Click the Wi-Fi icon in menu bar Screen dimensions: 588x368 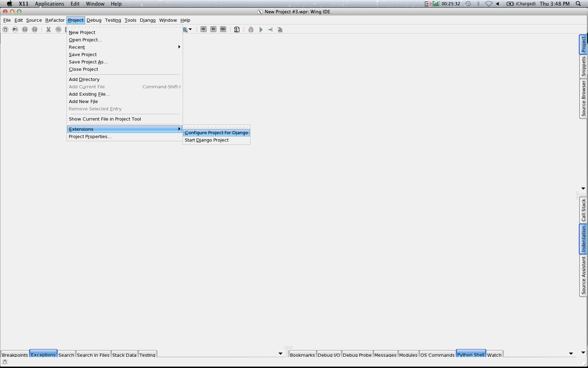coord(489,4)
